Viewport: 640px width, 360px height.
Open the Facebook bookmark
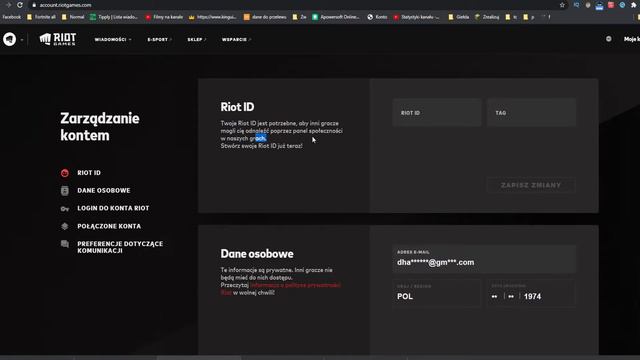click(x=11, y=17)
